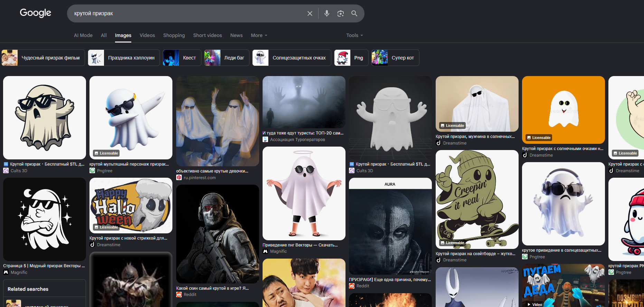Filter by Солнцезащитных очках chip
The image size is (644, 307).
pos(292,58)
